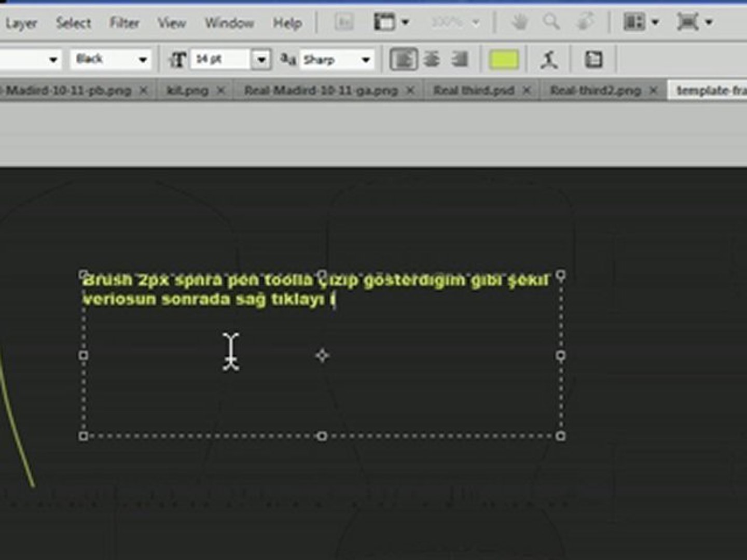Open the font family dropdown arrow
This screenshot has width=747, height=560.
click(53, 60)
